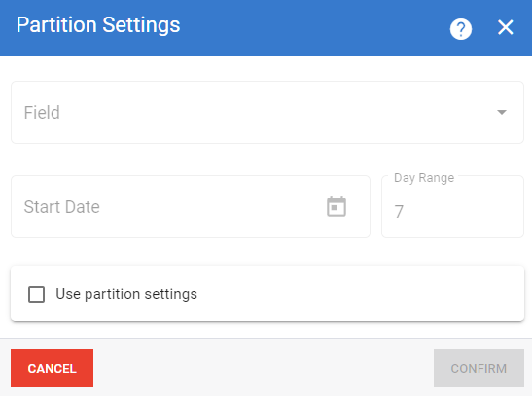Click the Field placeholder label
Image resolution: width=532 pixels, height=396 pixels.
pos(42,112)
